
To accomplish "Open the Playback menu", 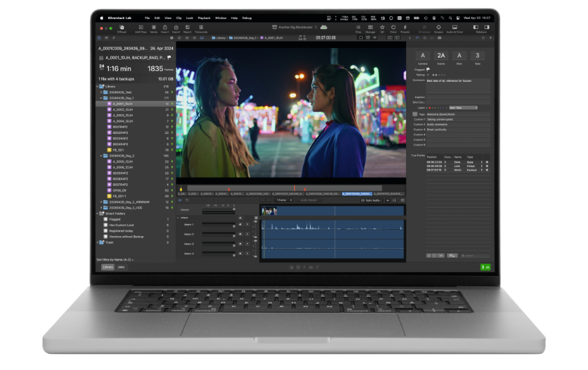I will pyautogui.click(x=204, y=18).
